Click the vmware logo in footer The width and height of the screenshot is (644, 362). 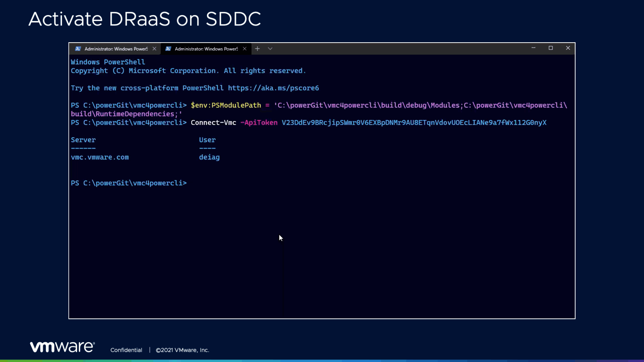click(62, 347)
